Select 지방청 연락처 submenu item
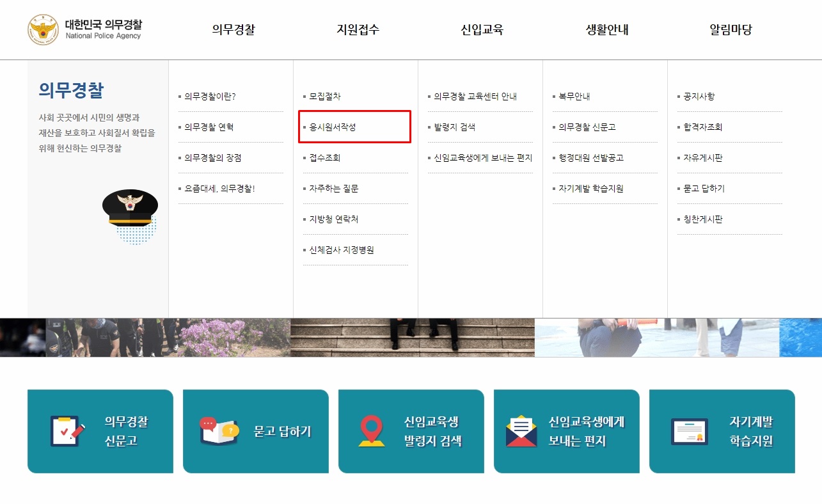The width and height of the screenshot is (822, 504). click(x=334, y=219)
